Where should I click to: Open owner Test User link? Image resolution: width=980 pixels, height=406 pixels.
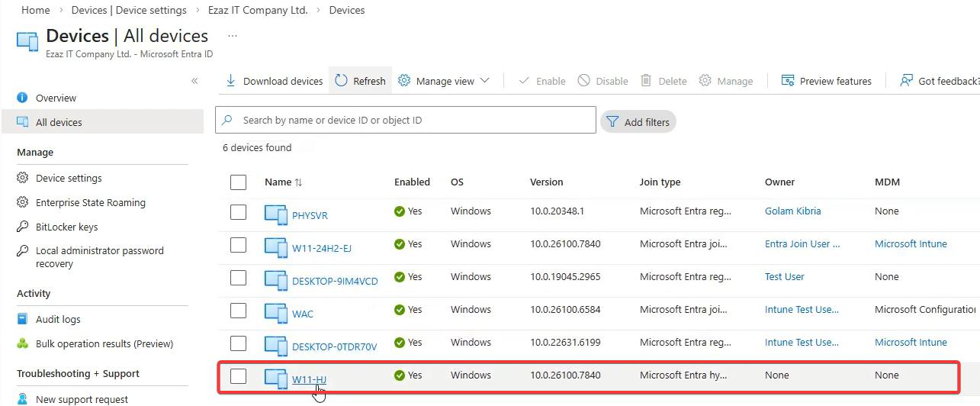pyautogui.click(x=785, y=276)
